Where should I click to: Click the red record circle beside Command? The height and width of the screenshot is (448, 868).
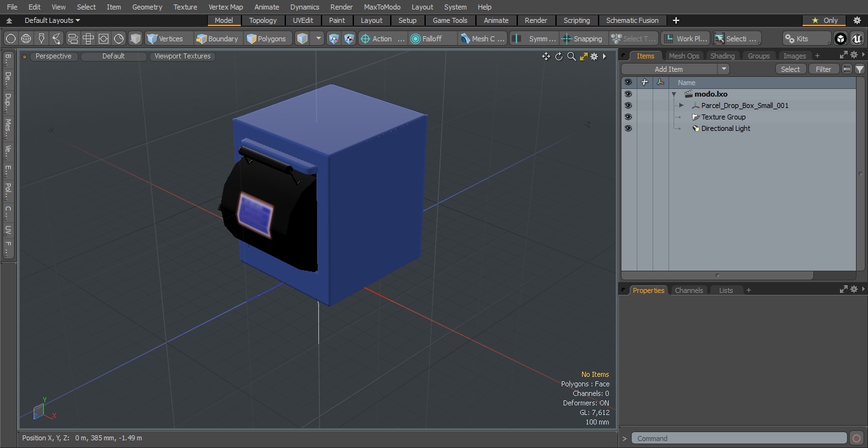click(857, 438)
